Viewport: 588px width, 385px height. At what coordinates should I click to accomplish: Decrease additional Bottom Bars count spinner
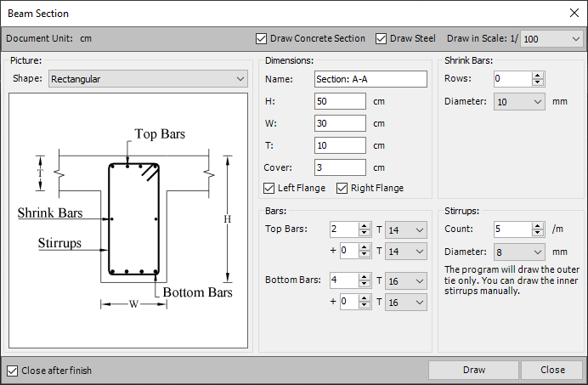pyautogui.click(x=365, y=306)
